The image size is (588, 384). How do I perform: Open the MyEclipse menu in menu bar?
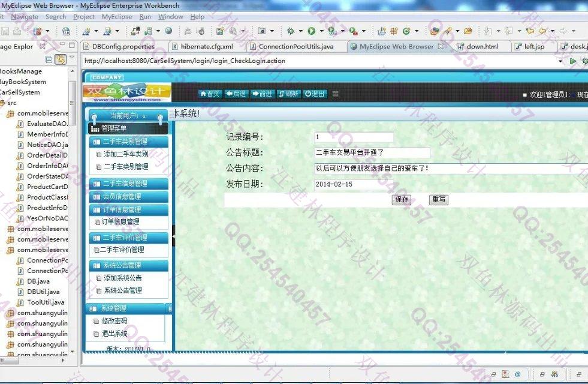(117, 17)
